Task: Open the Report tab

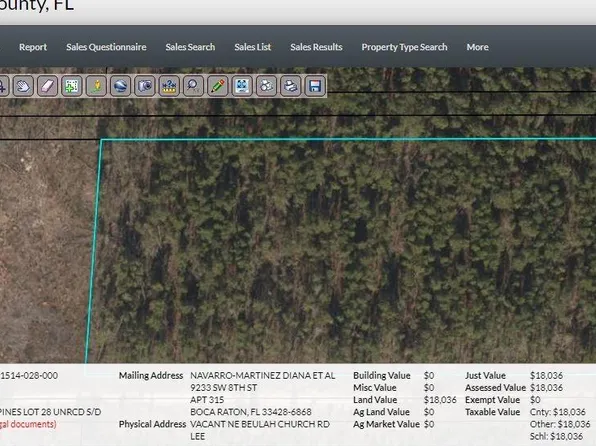Action: tap(33, 47)
